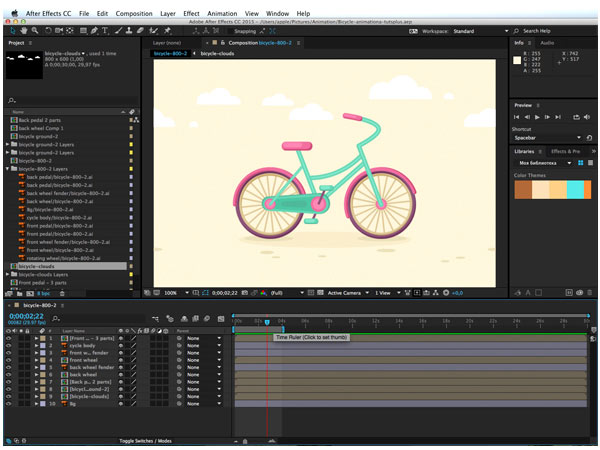Select the Hand tool

[x=24, y=31]
